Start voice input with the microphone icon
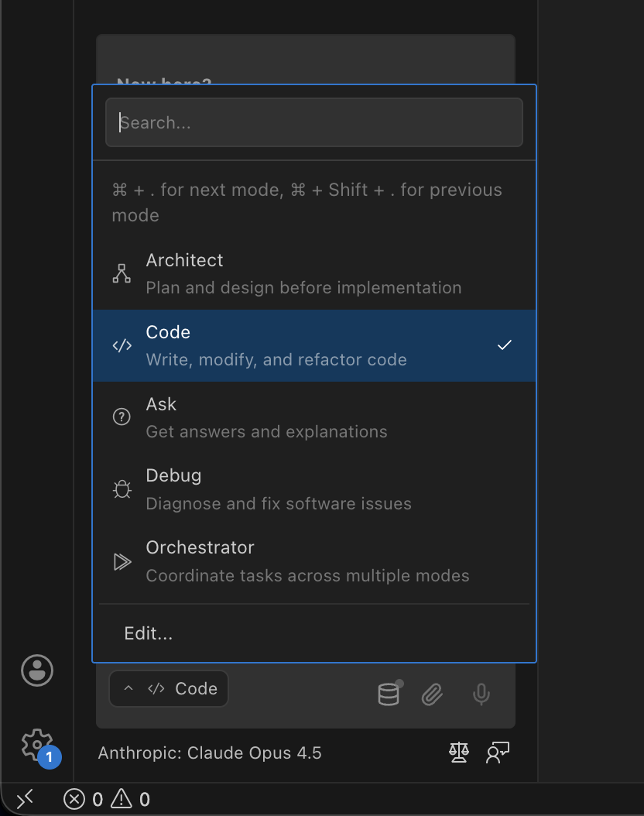The image size is (644, 816). tap(481, 695)
